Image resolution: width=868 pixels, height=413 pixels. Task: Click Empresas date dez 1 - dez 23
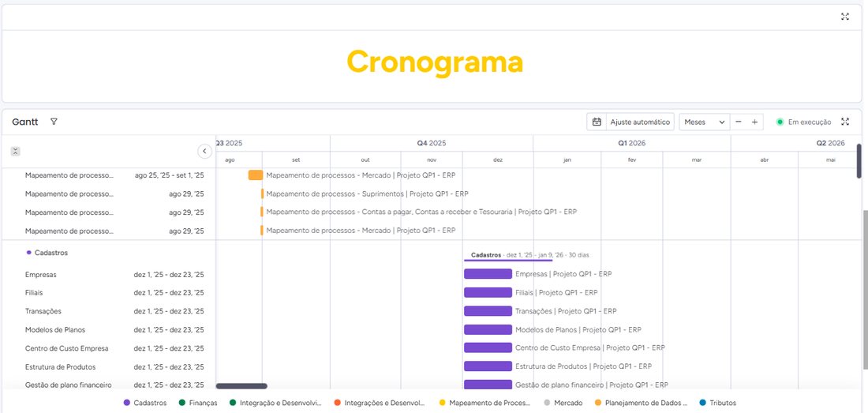point(169,274)
